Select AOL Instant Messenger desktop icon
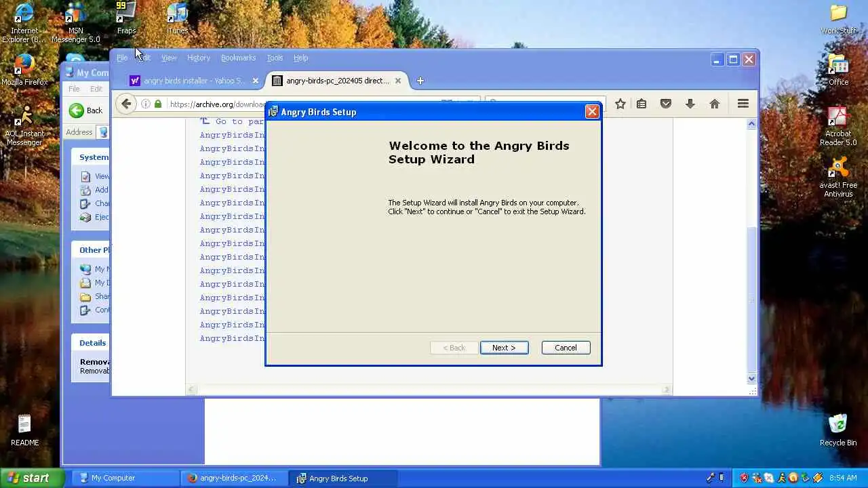The height and width of the screenshot is (488, 868). [24, 126]
